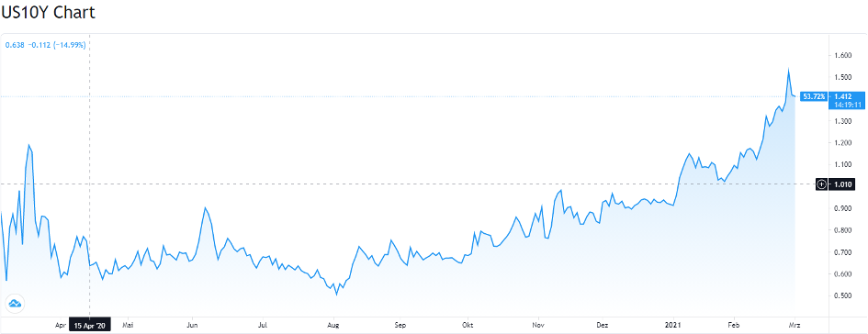Screen dimensions: 868x334
Task: Click the 1.500 price axis label
Action: tap(842, 77)
